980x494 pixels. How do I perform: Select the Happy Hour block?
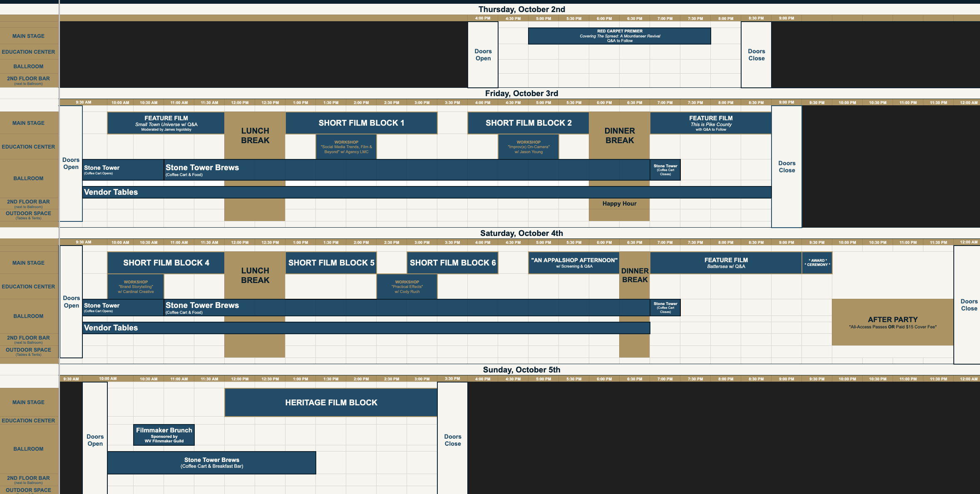tap(619, 204)
